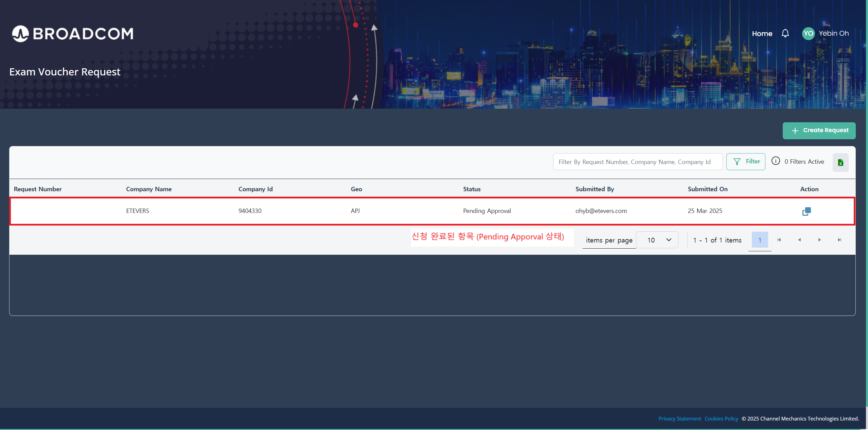868x430 pixels.
Task: Go to first page arrow
Action: (x=779, y=240)
